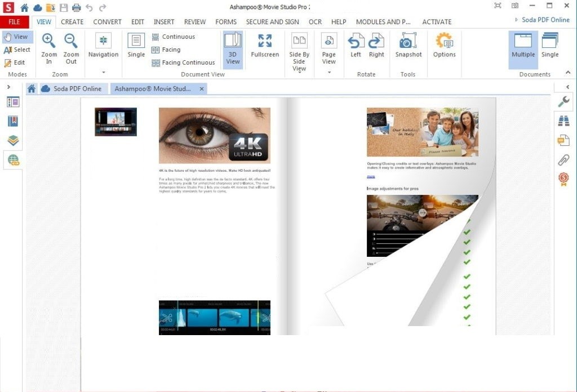Open the globe links sidebar panel

tap(14, 160)
